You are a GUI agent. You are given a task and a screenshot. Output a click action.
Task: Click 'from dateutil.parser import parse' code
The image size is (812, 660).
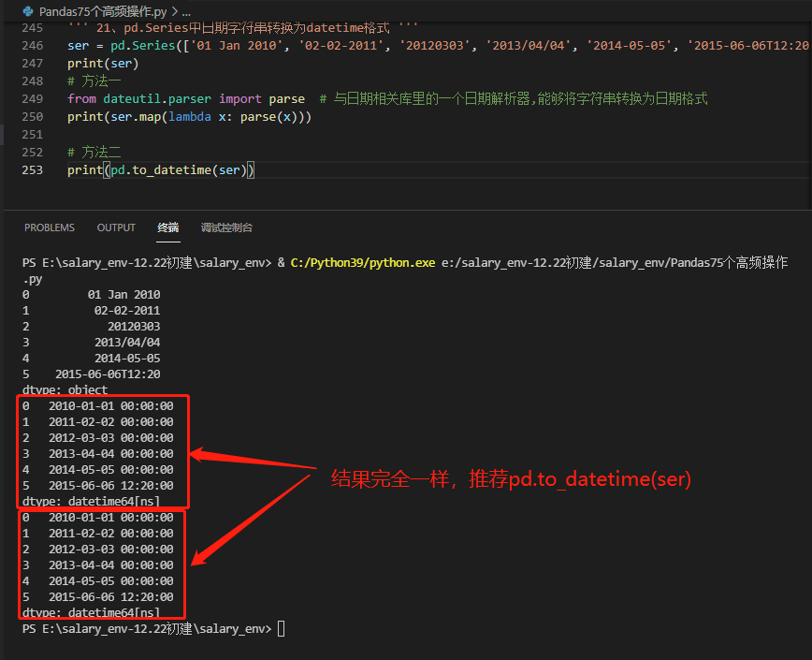[186, 99]
